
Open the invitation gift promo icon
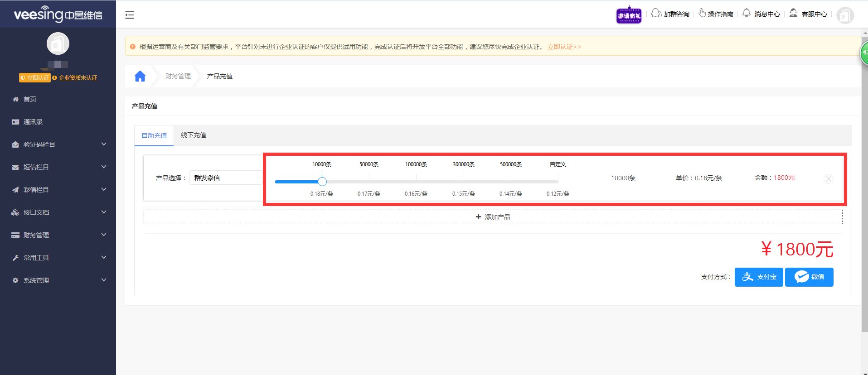pos(629,15)
